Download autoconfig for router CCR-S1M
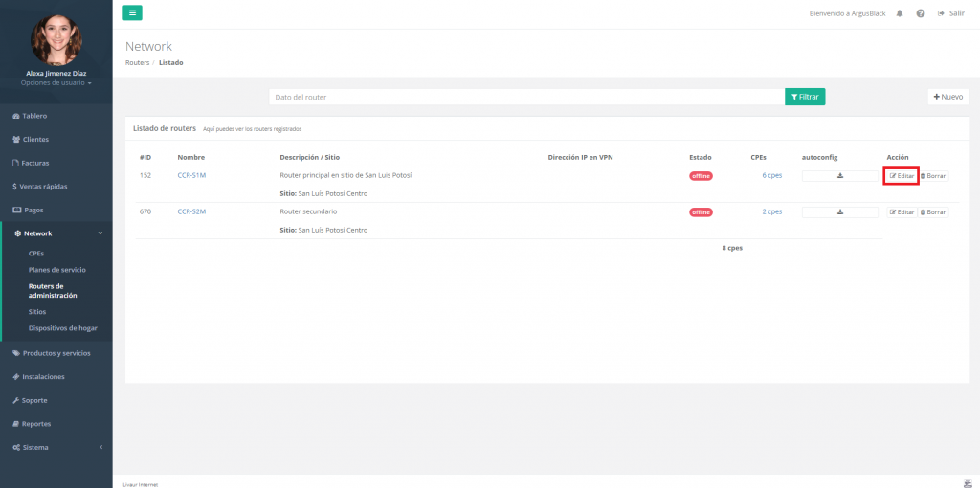980x488 pixels. (840, 176)
